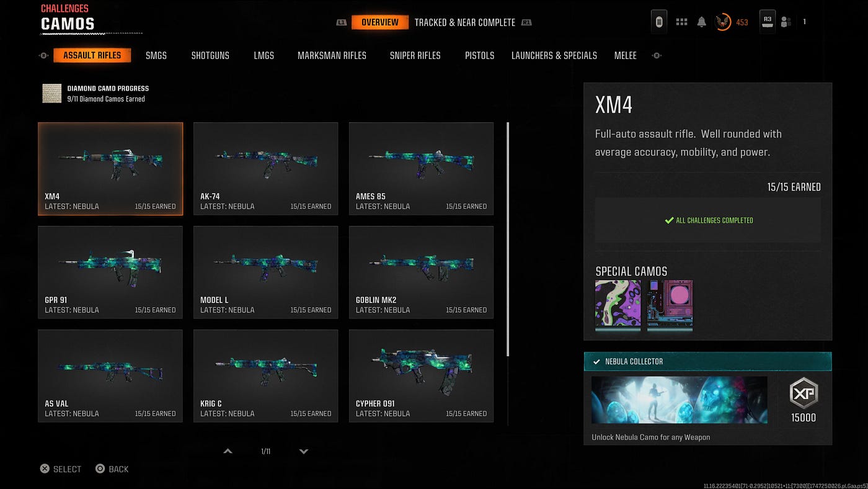Screen dimensions: 868x489
Task: Open the social players icon
Action: (x=786, y=22)
